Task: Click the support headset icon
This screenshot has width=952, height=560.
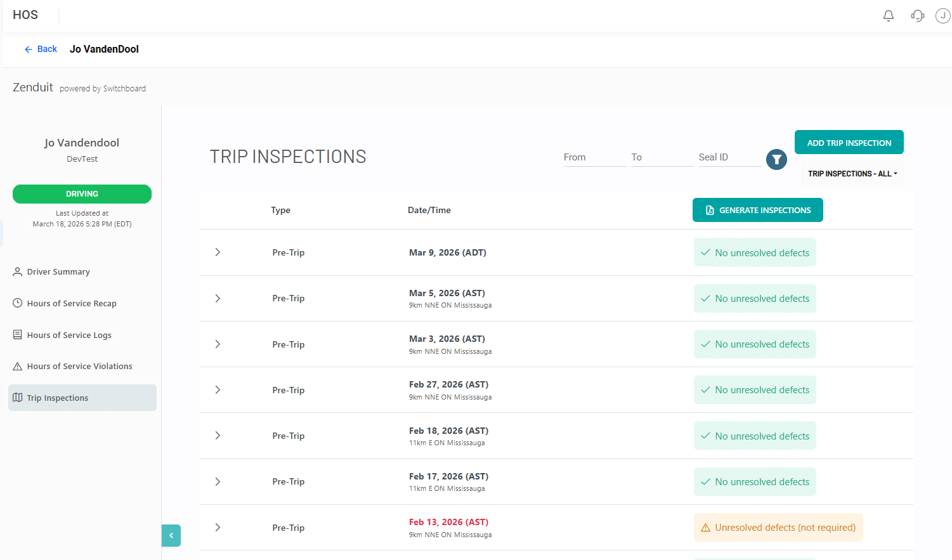Action: point(917,16)
